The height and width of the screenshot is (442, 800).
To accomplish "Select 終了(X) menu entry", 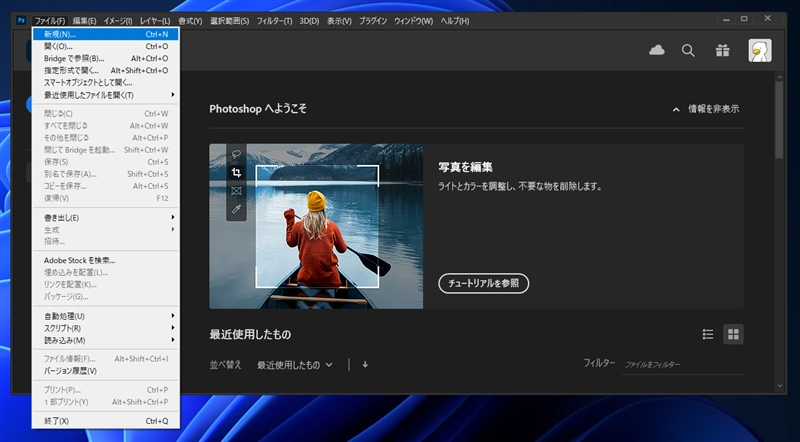I will pyautogui.click(x=106, y=421).
